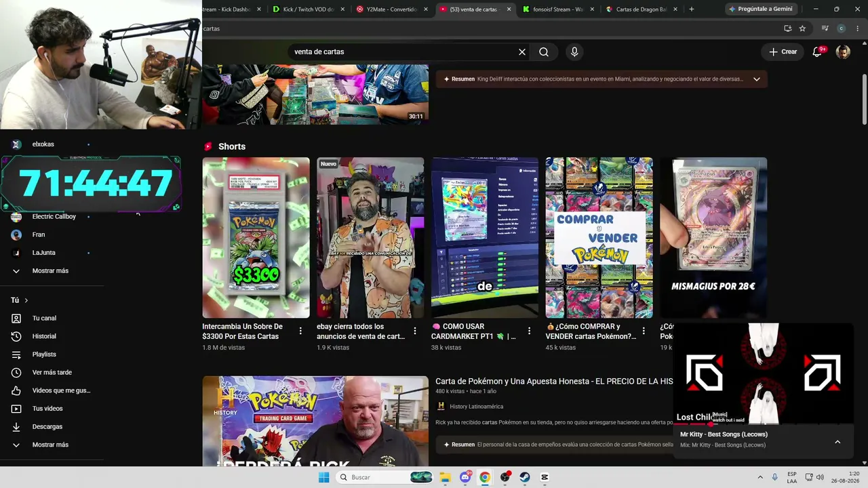Screen dimensions: 868x488
Task: Switch to the Kick Dashboard tab
Action: tap(228, 9)
